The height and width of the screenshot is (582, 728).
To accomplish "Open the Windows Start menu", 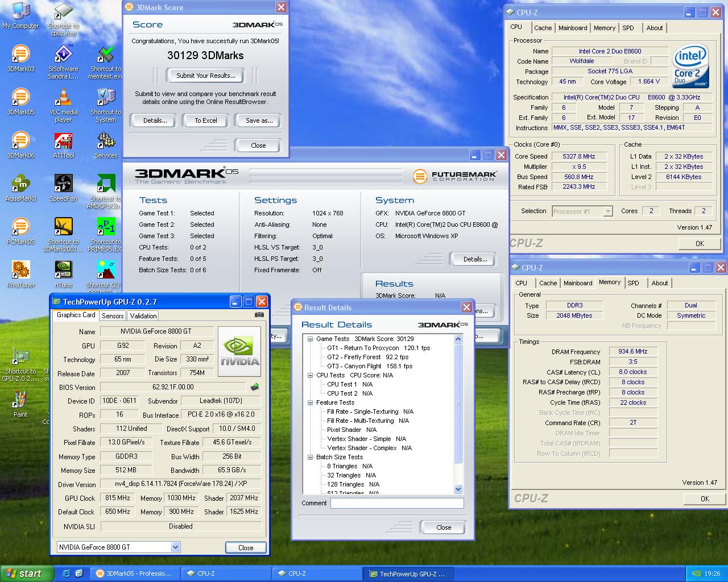I will click(x=27, y=573).
